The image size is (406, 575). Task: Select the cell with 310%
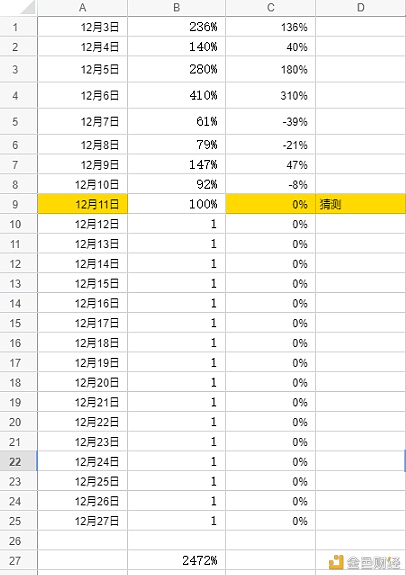270,95
